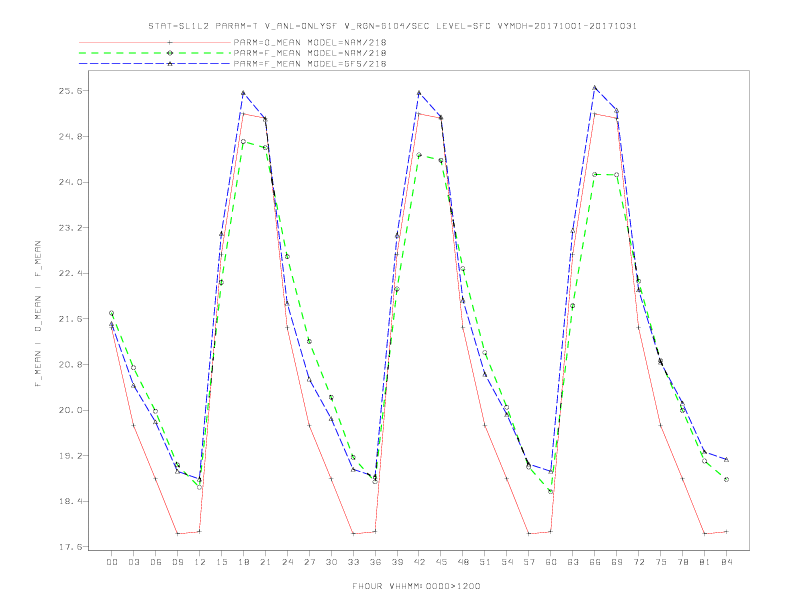
Task: Select legend entry PARM=O_MEAN MODEL=NAM/218
Action: coord(310,42)
